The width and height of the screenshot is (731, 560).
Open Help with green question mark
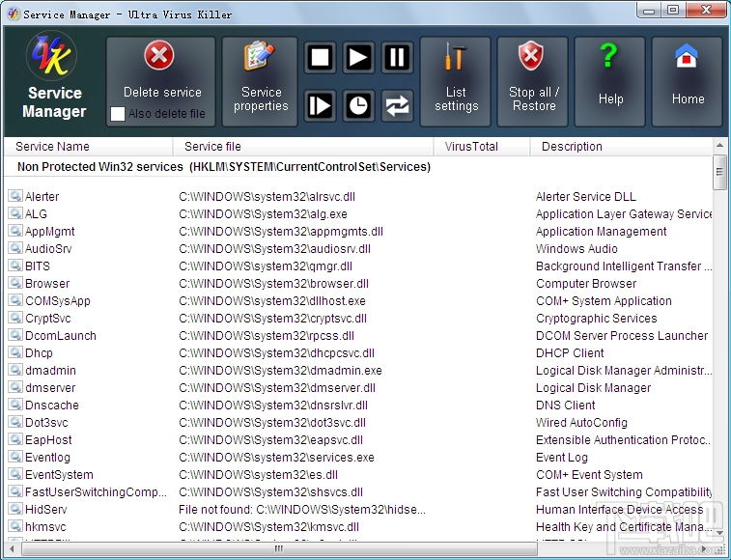click(609, 82)
